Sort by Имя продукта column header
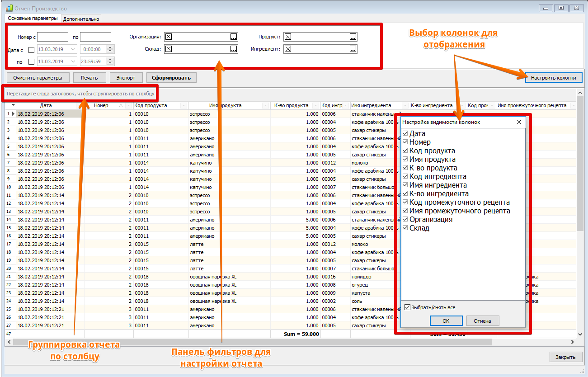 point(226,105)
